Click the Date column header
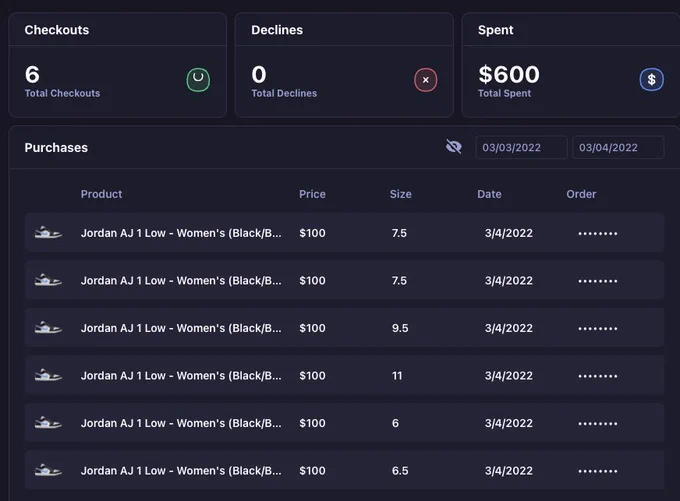The width and height of the screenshot is (680, 501). 489,194
